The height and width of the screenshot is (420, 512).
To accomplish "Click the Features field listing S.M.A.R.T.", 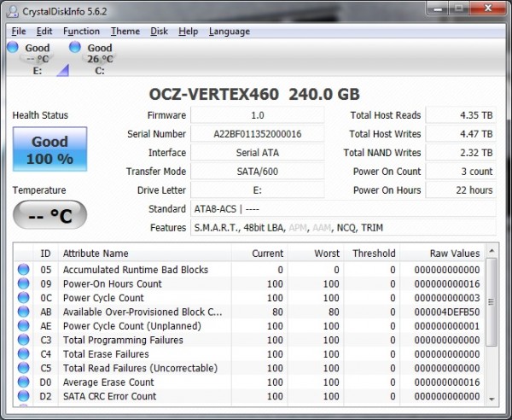I will [x=343, y=227].
